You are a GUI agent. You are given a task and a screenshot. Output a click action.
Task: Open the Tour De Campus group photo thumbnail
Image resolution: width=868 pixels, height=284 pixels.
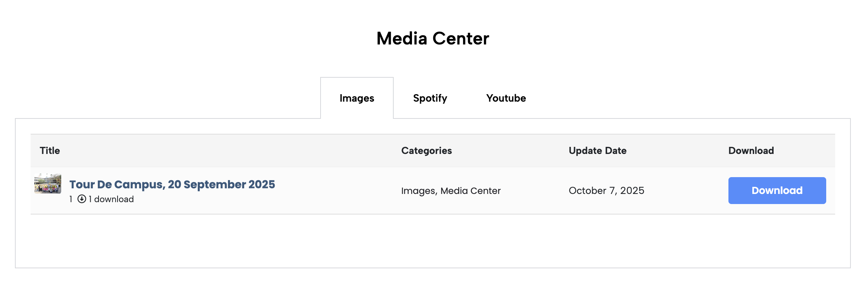point(48,183)
